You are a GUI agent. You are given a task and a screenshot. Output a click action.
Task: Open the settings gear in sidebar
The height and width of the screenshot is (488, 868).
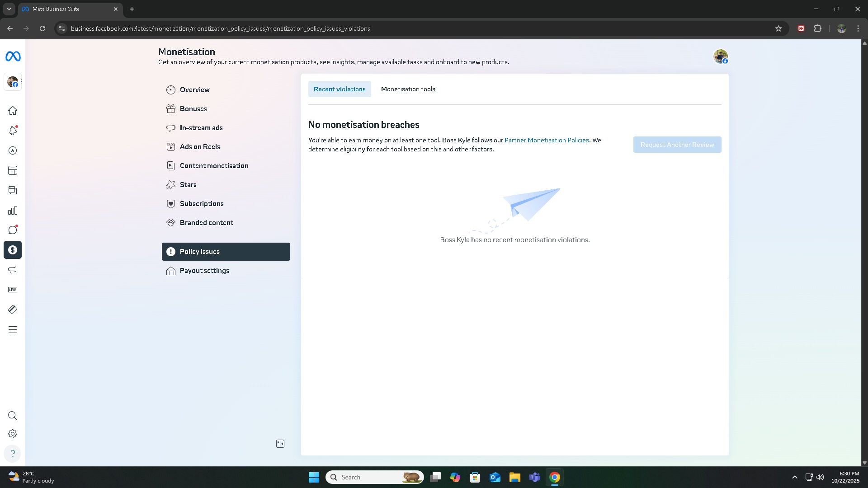click(x=13, y=434)
